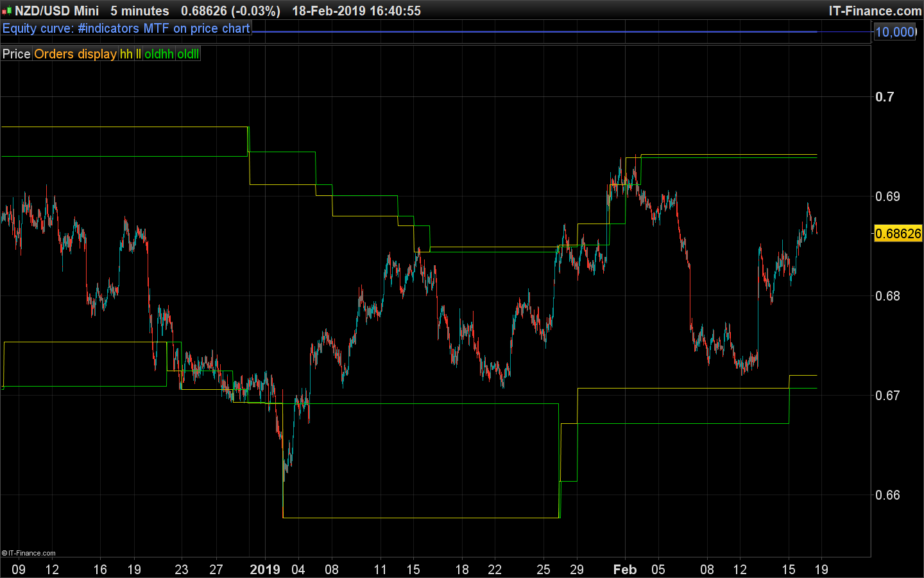The width and height of the screenshot is (924, 578).
Task: Click the 09 date label on time axis
Action: [19, 570]
